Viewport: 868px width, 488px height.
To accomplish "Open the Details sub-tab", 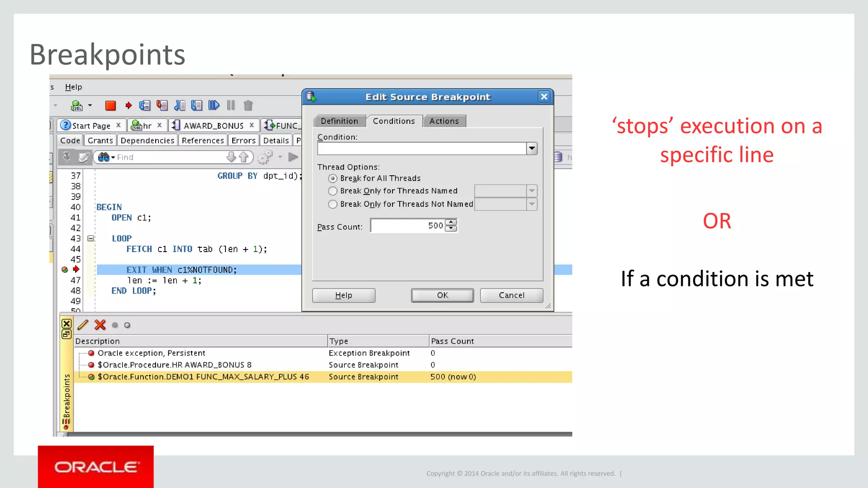I will pos(276,140).
